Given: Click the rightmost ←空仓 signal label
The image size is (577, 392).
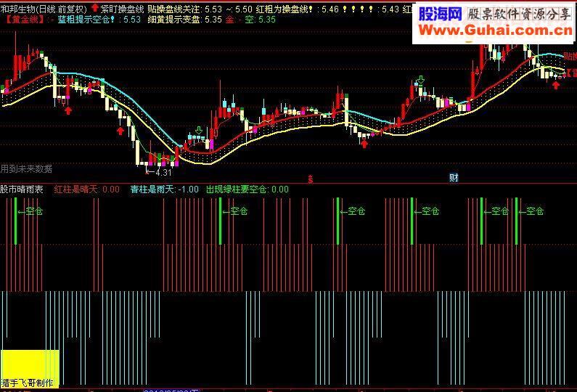Looking at the screenshot, I should [531, 211].
